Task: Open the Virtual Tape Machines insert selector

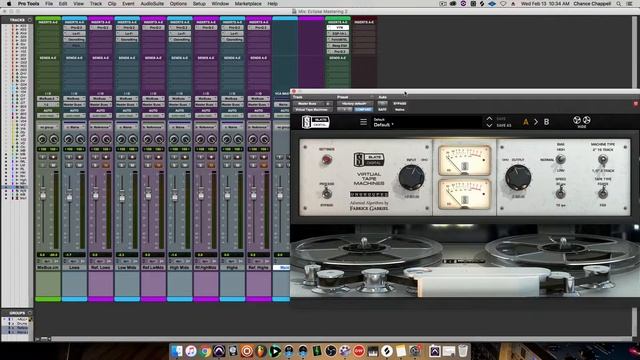Action: (313, 109)
